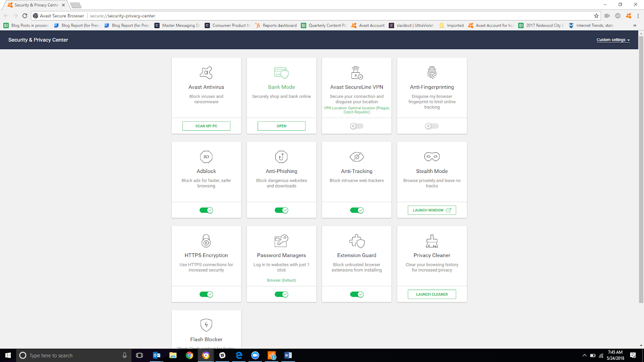Click the Adblock AD icon
Viewport: 644px width, 362px height.
click(x=206, y=157)
